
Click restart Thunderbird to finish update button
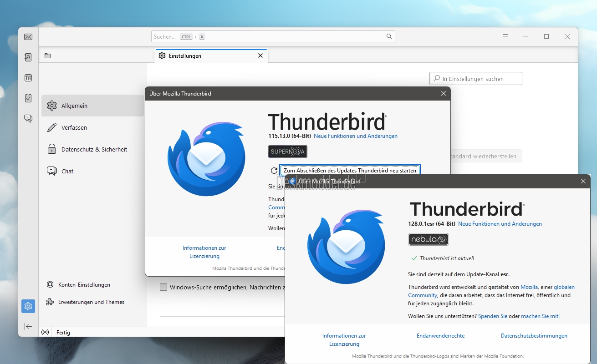pos(350,171)
